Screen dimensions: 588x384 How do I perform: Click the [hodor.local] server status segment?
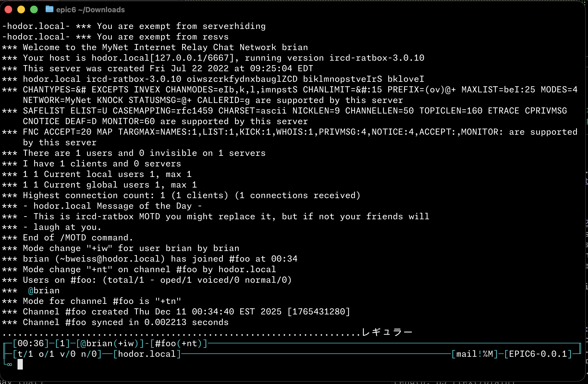[x=147, y=354]
